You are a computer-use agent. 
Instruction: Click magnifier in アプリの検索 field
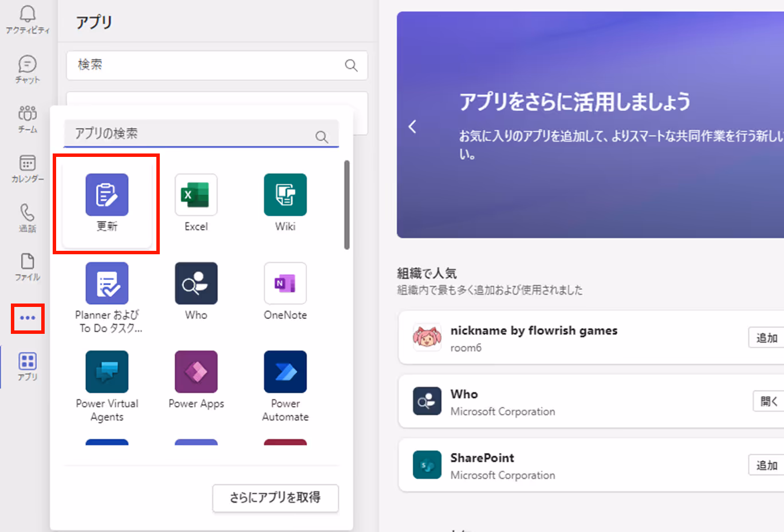322,137
